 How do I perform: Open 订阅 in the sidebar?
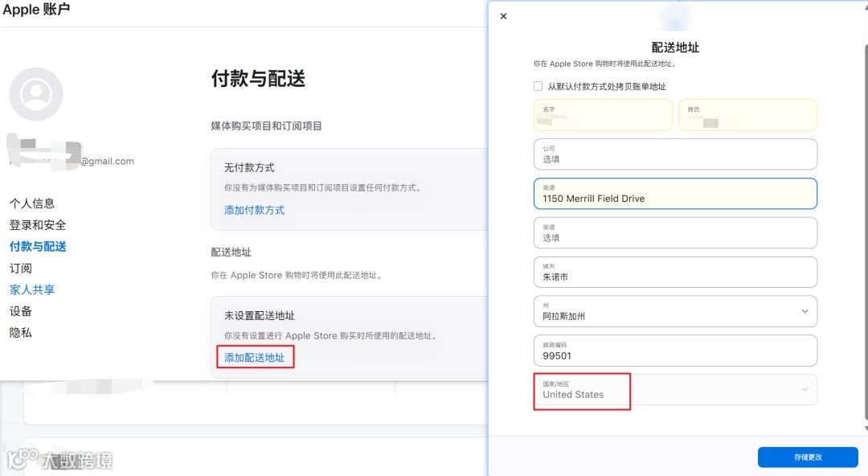click(20, 269)
